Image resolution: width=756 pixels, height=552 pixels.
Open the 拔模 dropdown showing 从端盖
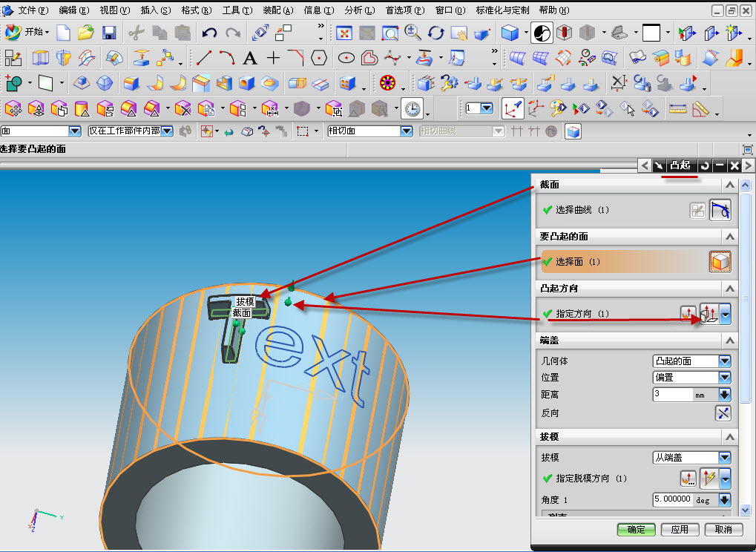coord(691,458)
